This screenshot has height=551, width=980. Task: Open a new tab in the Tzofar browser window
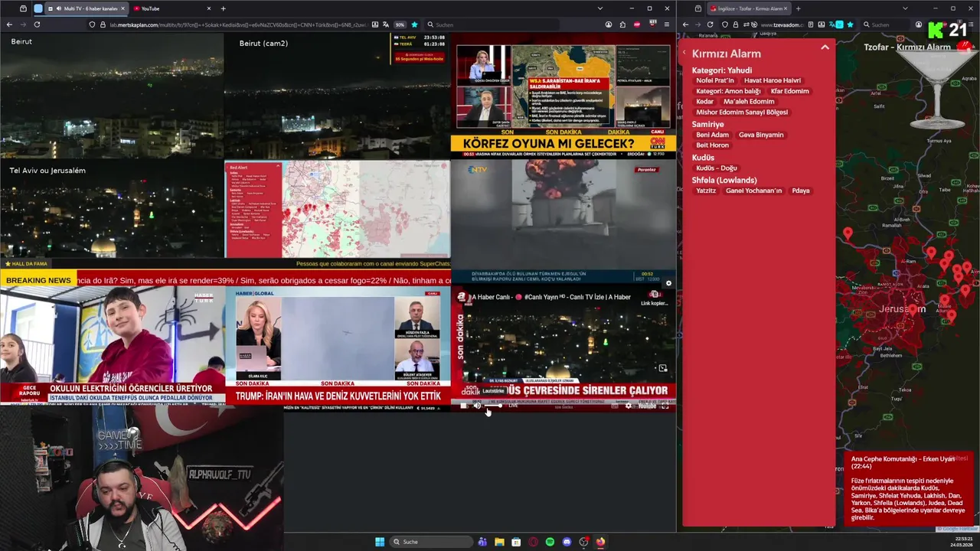click(798, 8)
